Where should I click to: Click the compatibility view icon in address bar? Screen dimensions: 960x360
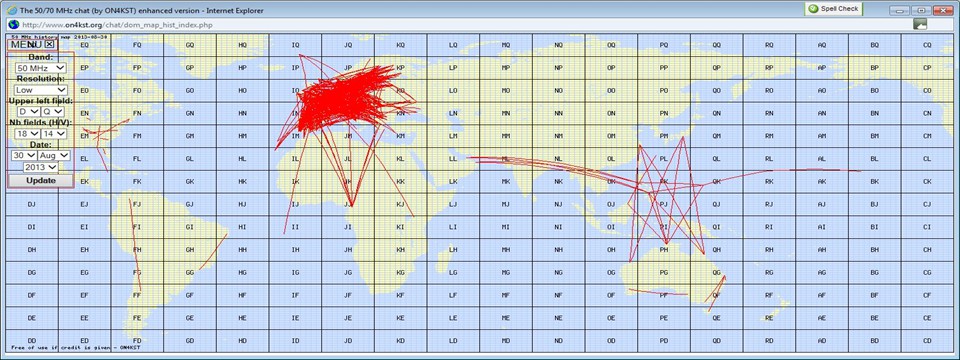(920, 24)
